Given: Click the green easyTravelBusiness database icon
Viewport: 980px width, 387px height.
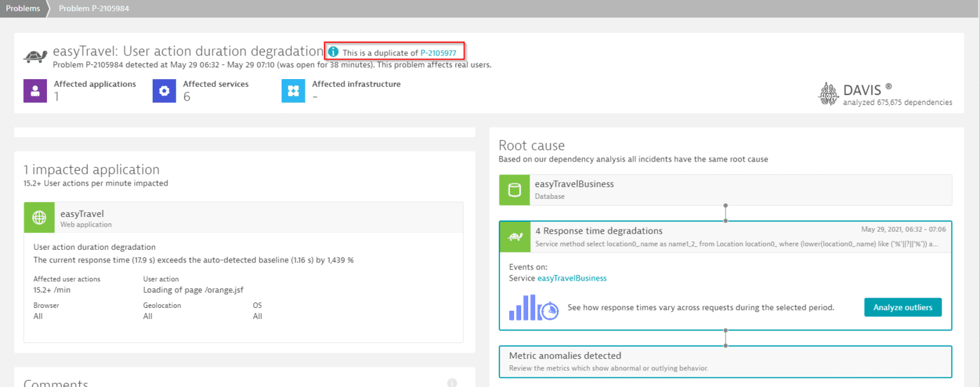Looking at the screenshot, I should pos(514,190).
